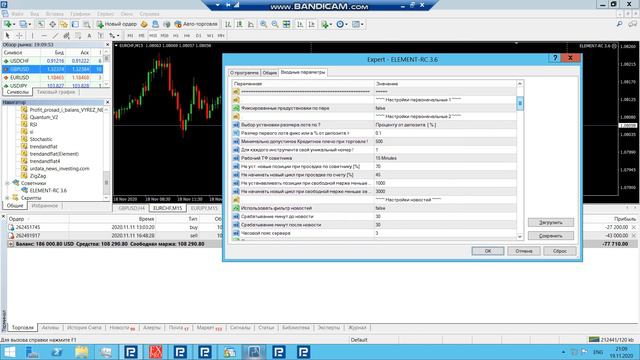Toggle Navigator window toolbar icon
Viewport: 640px width, 360px height.
tap(64, 24)
